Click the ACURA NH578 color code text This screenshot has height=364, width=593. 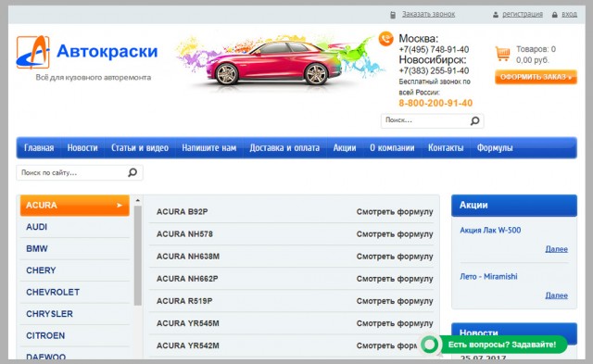(x=184, y=234)
